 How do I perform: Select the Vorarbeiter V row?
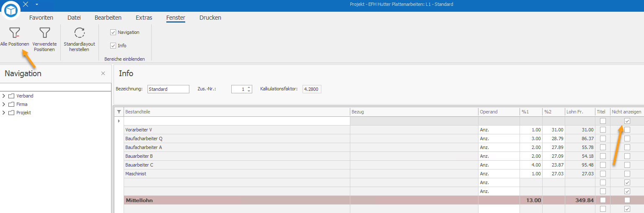point(379,130)
